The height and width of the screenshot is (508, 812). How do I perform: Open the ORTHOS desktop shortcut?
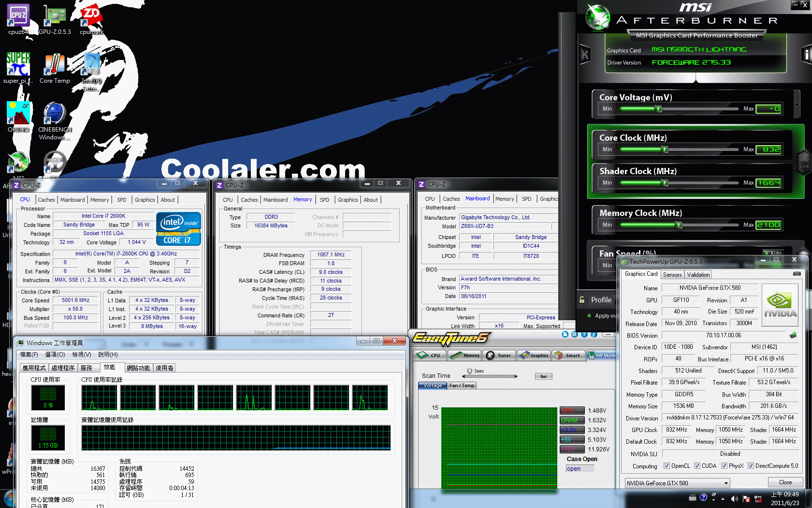click(18, 117)
